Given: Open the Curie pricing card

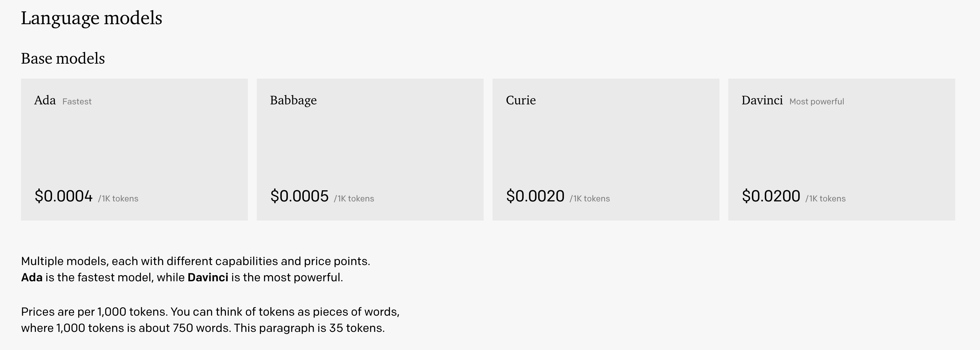Looking at the screenshot, I should click(606, 149).
